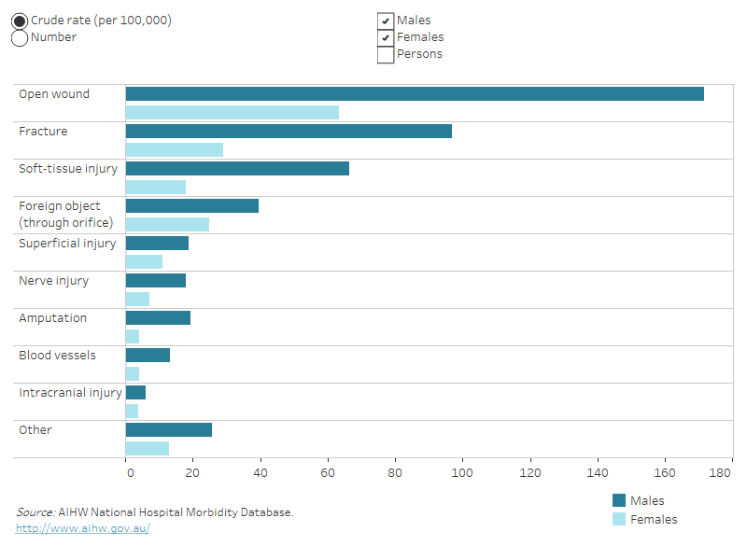Uncheck the Females checkbox
This screenshot has width=747, height=560.
386,37
